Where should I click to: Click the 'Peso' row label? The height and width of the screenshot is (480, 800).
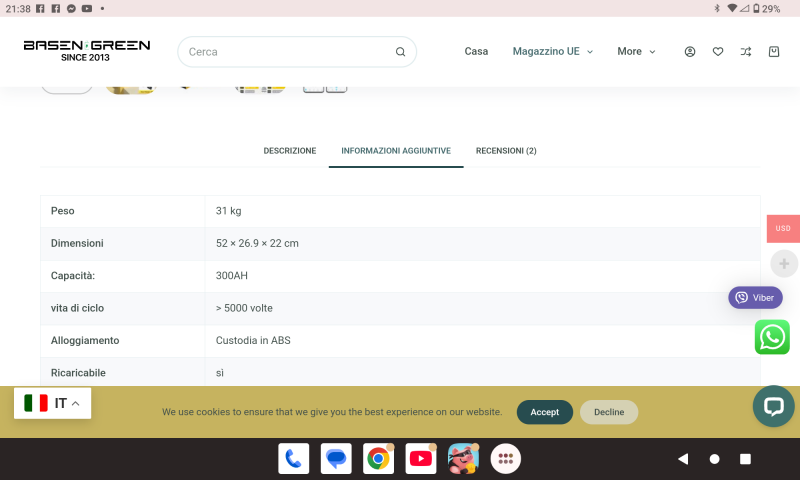[63, 211]
